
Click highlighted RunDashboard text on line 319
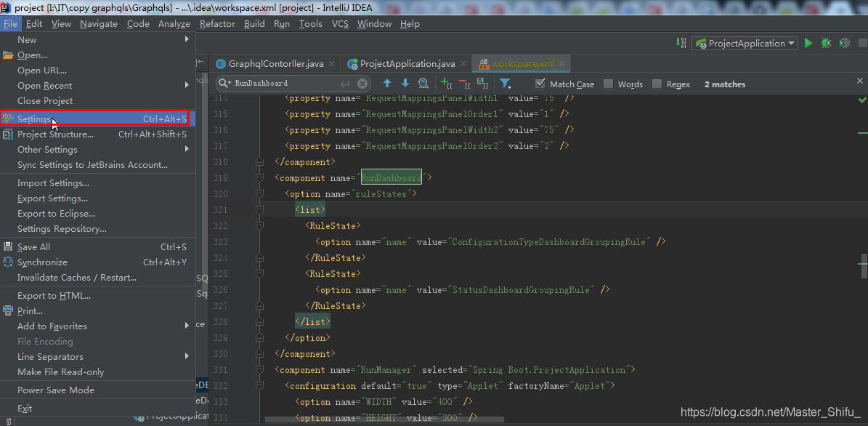tap(392, 178)
